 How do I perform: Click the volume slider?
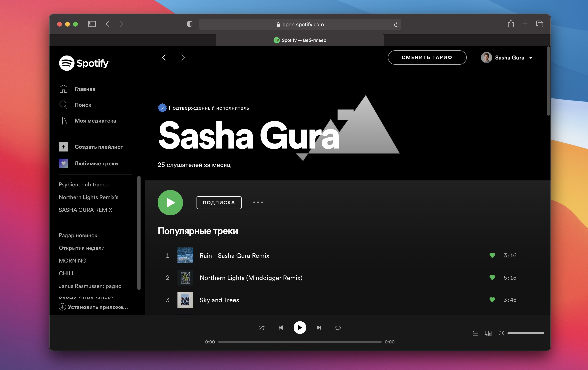click(526, 333)
